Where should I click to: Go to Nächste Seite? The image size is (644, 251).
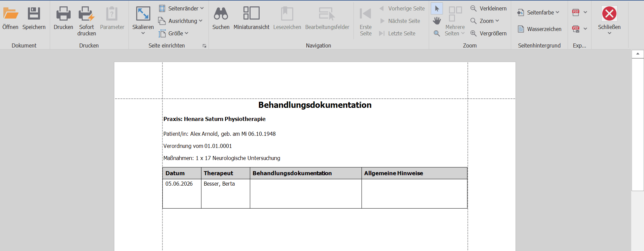coord(400,21)
